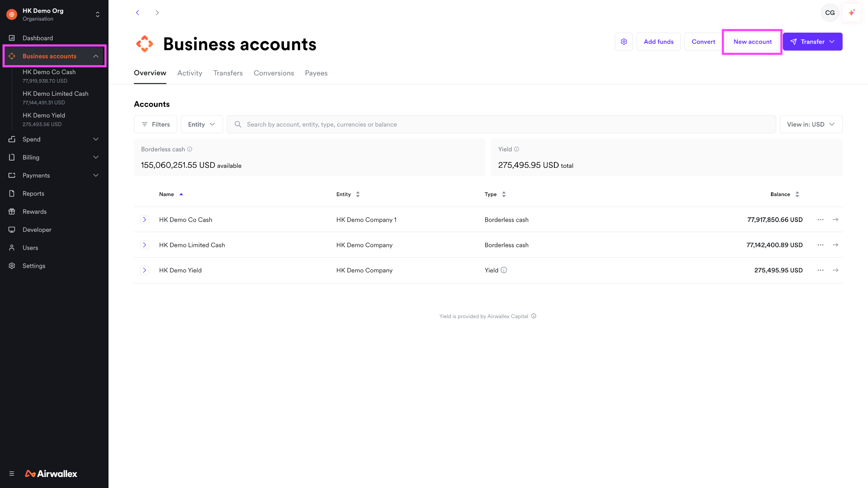Click the Developer monitor icon
This screenshot has width=868, height=488.
(12, 230)
